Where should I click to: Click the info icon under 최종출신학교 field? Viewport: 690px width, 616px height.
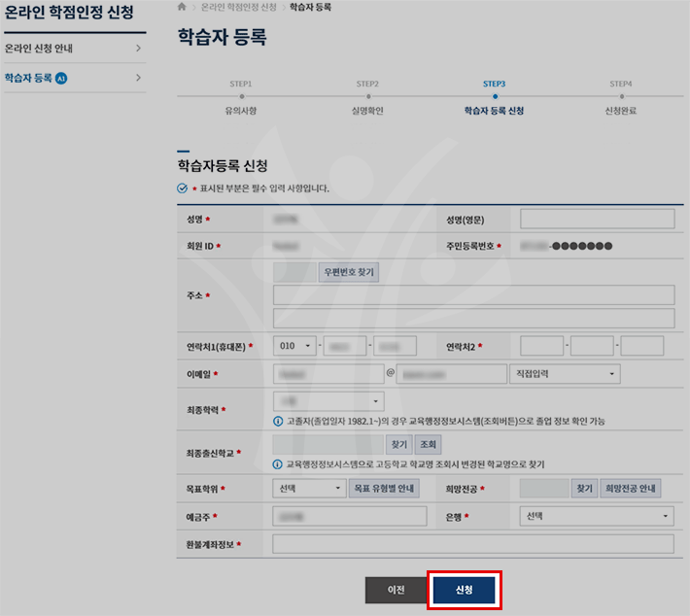tap(279, 463)
